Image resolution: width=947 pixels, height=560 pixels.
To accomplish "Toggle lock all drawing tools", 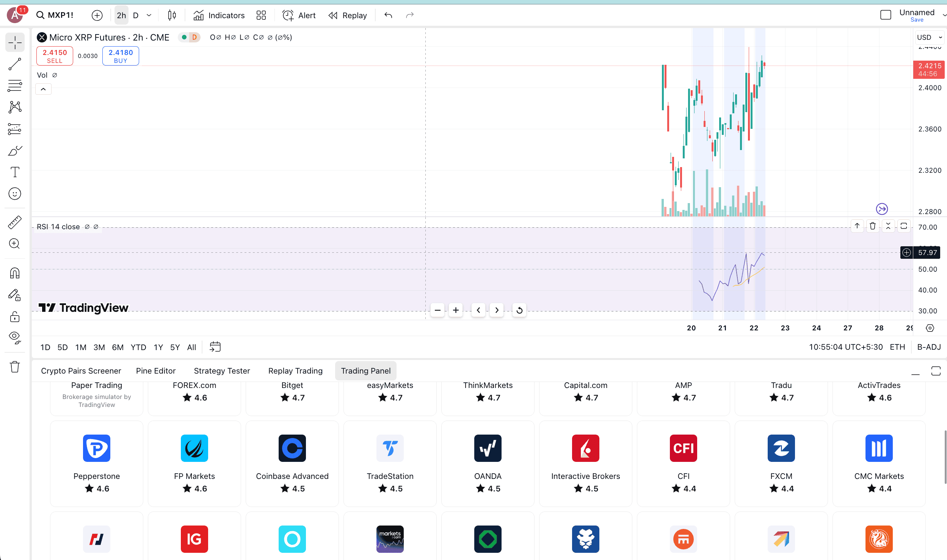I will coord(15,316).
